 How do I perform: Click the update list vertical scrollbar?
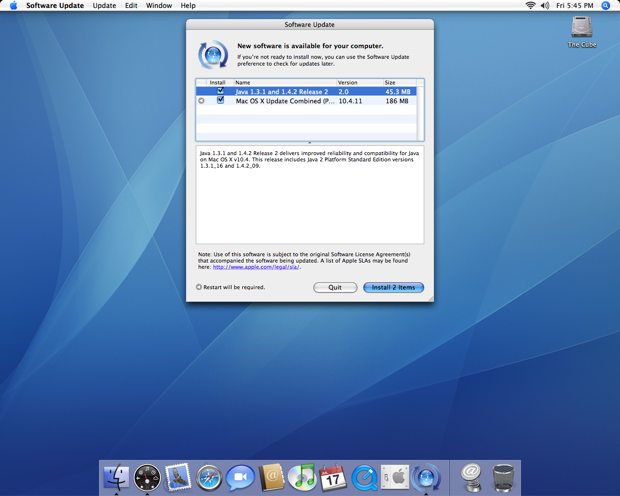click(x=420, y=113)
